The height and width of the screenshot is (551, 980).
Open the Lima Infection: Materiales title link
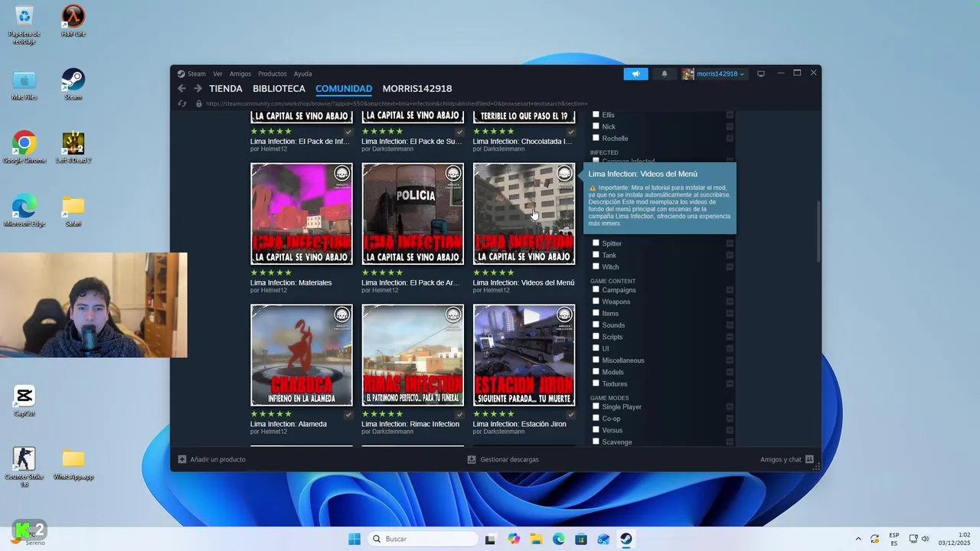click(291, 282)
